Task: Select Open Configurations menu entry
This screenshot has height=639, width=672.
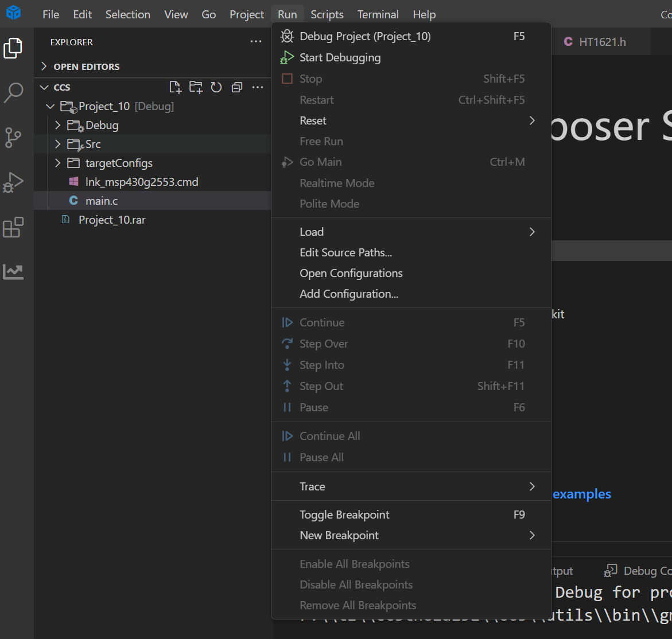Action: [x=410, y=273]
